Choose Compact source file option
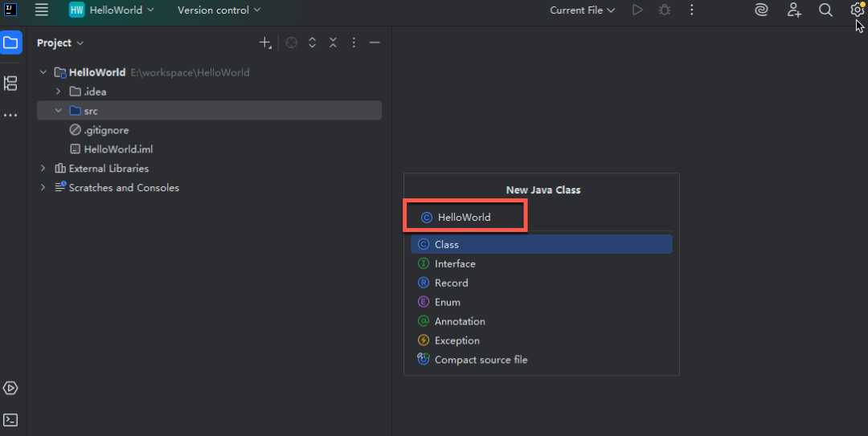868x436 pixels. click(x=542, y=360)
